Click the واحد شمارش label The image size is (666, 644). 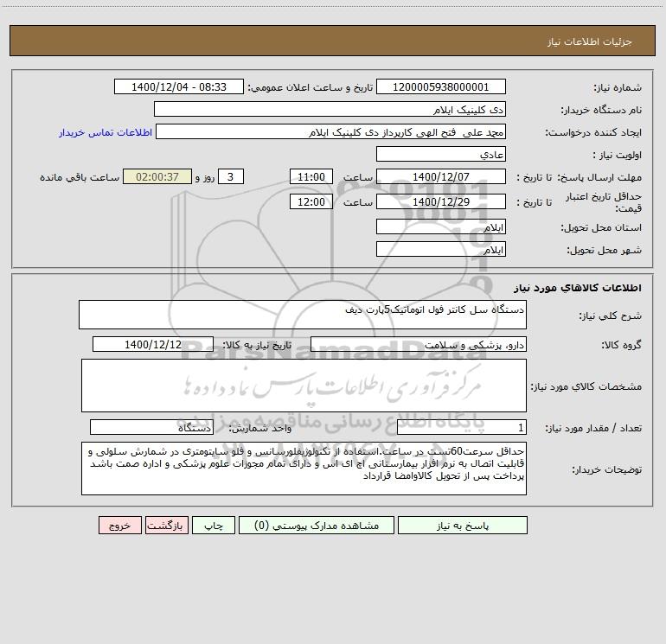260,428
